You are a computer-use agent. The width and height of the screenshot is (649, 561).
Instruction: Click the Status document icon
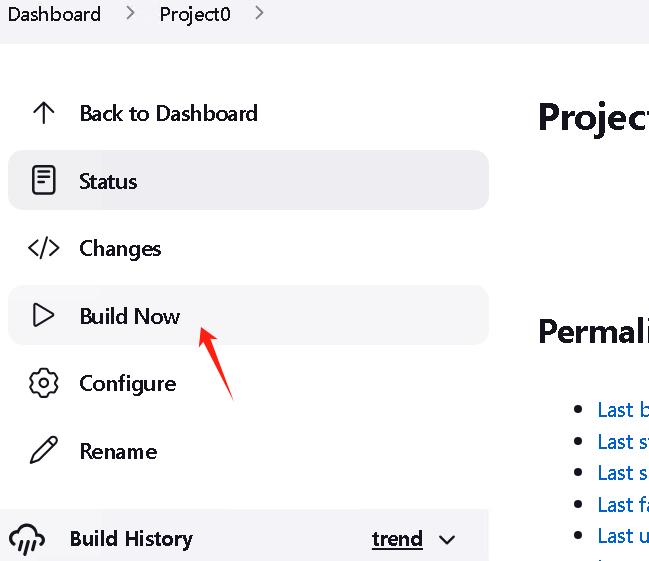tap(43, 180)
